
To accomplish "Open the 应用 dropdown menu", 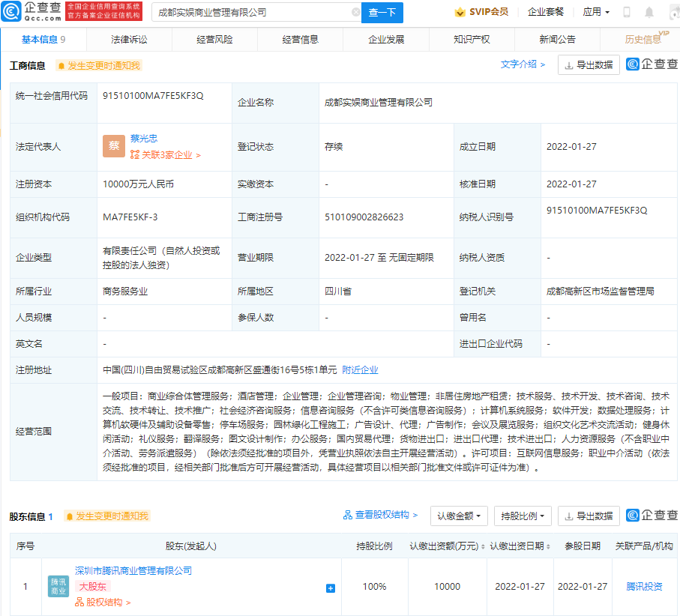I will 597,11.
